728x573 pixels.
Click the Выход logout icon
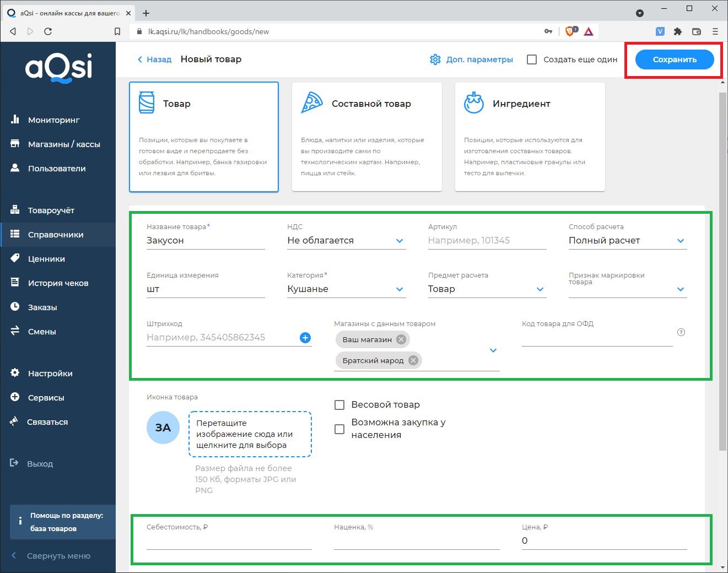pos(14,463)
